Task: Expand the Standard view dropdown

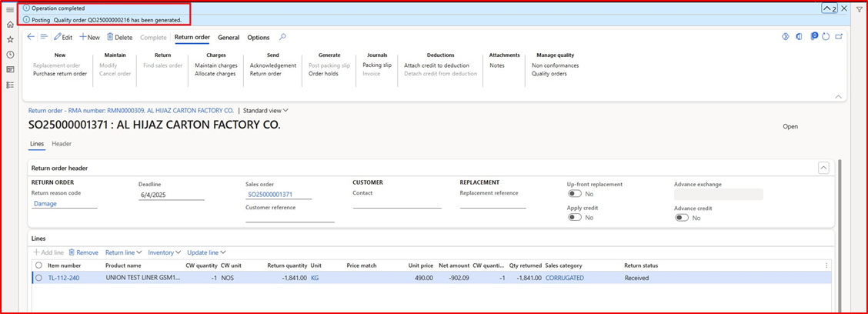Action: coord(265,110)
